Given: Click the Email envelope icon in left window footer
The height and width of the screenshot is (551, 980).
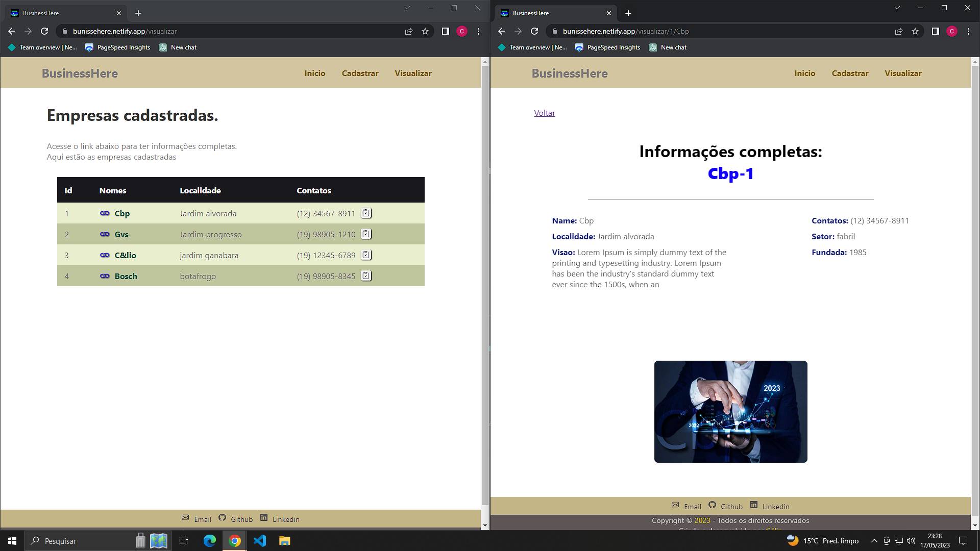Looking at the screenshot, I should point(185,517).
